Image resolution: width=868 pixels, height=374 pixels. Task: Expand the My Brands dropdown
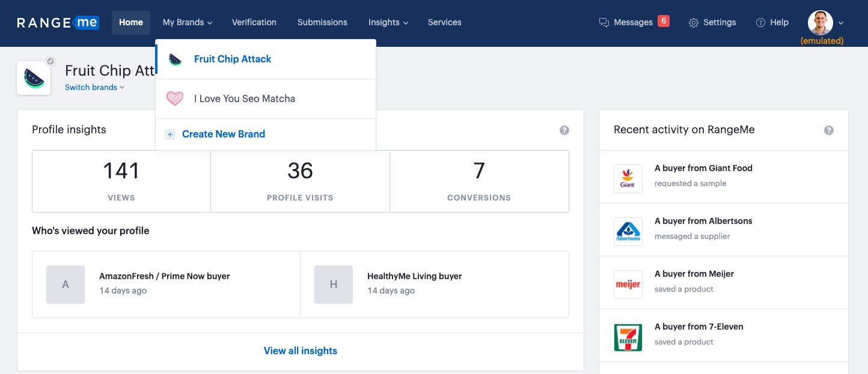tap(187, 22)
